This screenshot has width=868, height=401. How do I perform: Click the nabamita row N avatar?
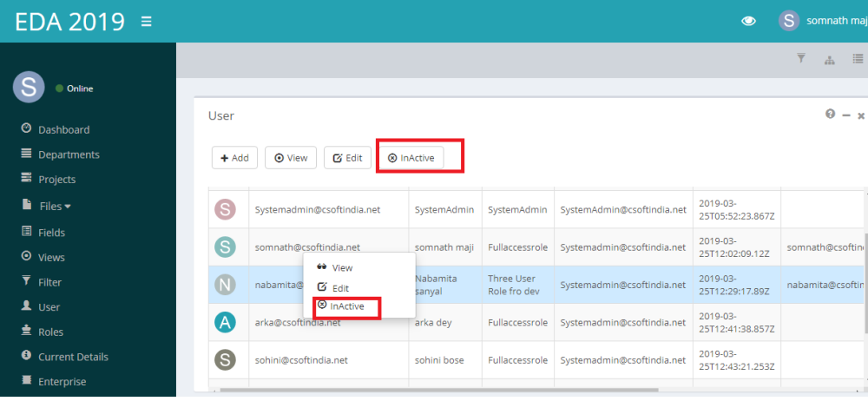click(x=225, y=285)
